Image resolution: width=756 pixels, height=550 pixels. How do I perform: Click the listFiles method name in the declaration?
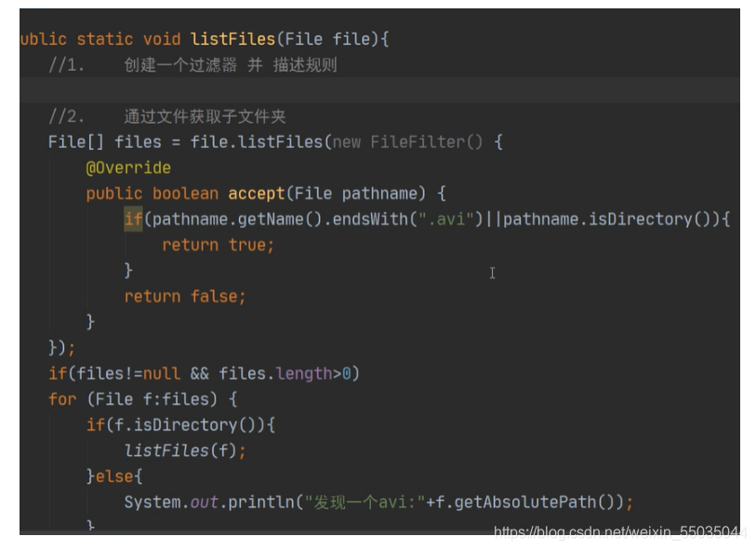[232, 39]
